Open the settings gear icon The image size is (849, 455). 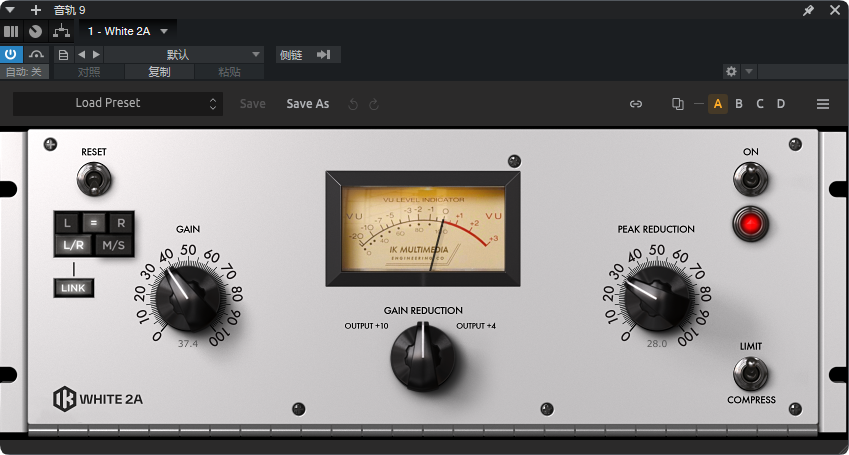731,72
